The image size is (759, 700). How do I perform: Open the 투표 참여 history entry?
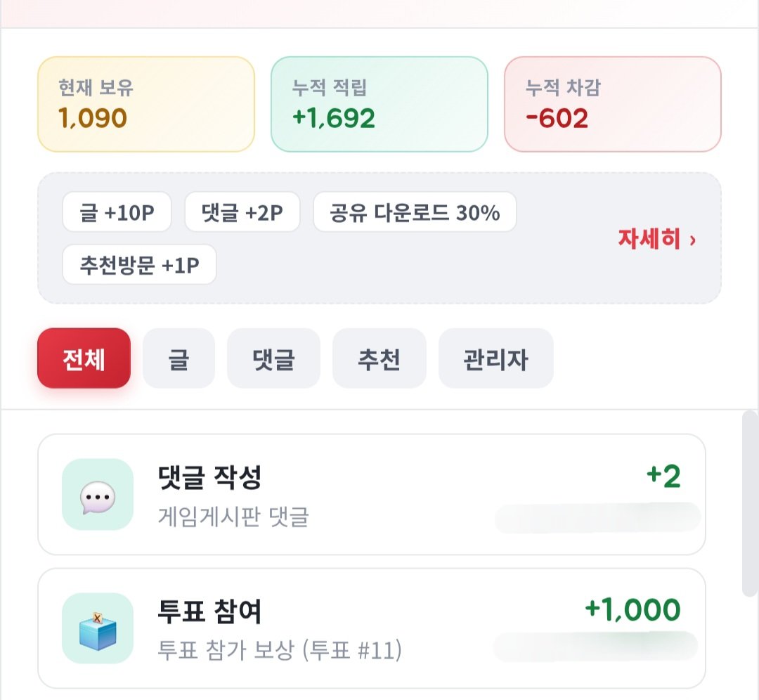click(x=372, y=628)
